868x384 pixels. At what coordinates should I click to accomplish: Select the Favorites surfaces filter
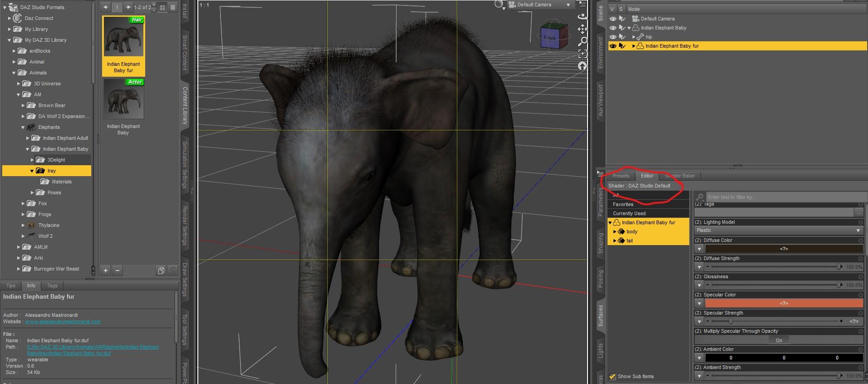(648, 204)
